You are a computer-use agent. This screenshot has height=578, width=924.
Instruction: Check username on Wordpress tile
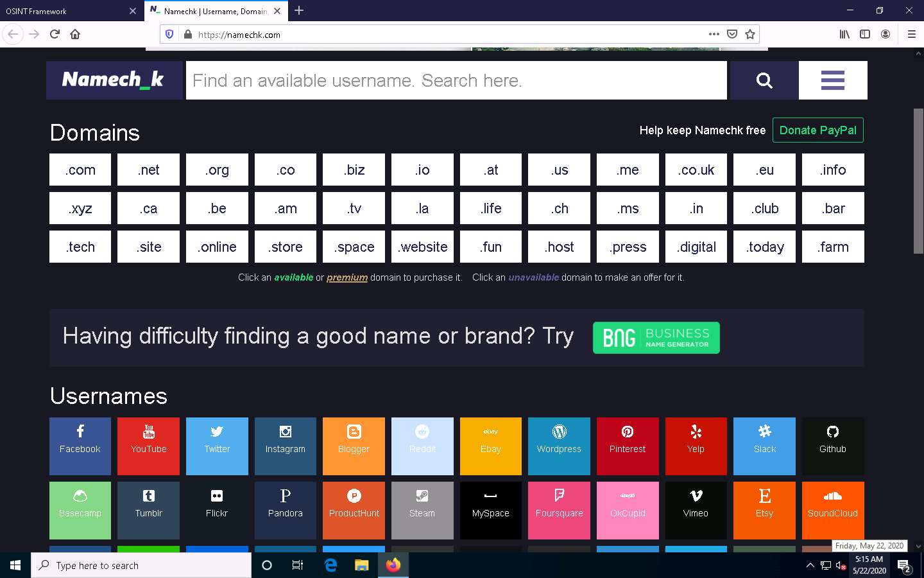click(x=559, y=446)
